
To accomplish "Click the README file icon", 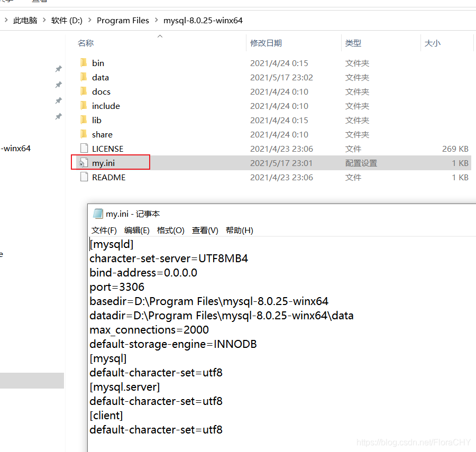I will click(84, 177).
